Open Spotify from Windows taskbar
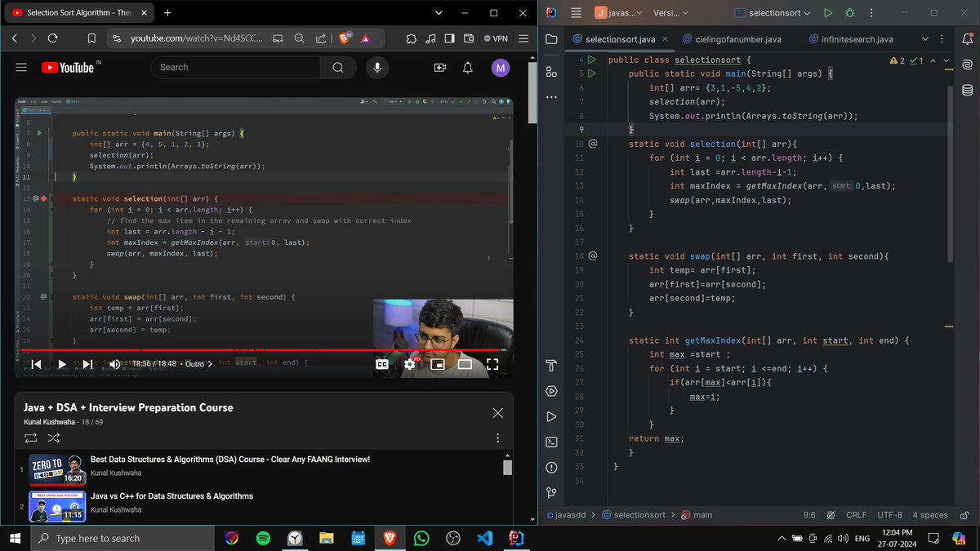Image resolution: width=980 pixels, height=551 pixels. [263, 538]
